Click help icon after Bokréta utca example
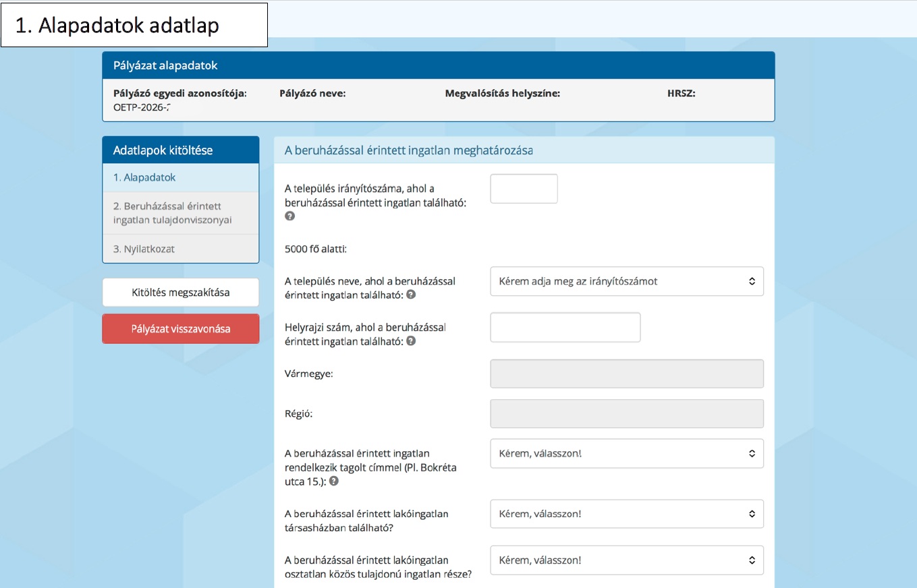 334,481
